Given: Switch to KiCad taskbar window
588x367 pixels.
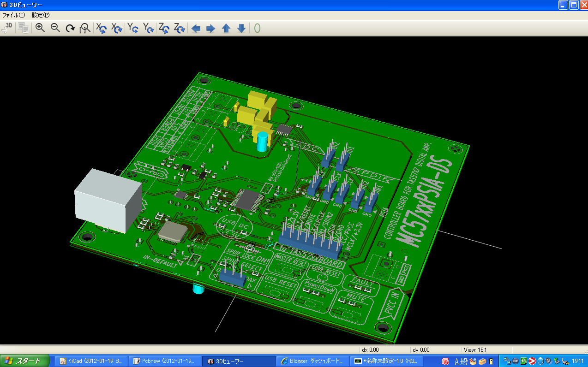Looking at the screenshot, I should pos(91,361).
